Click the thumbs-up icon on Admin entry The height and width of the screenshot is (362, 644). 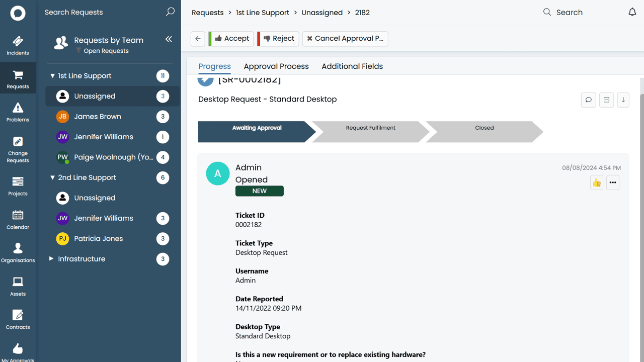597,183
